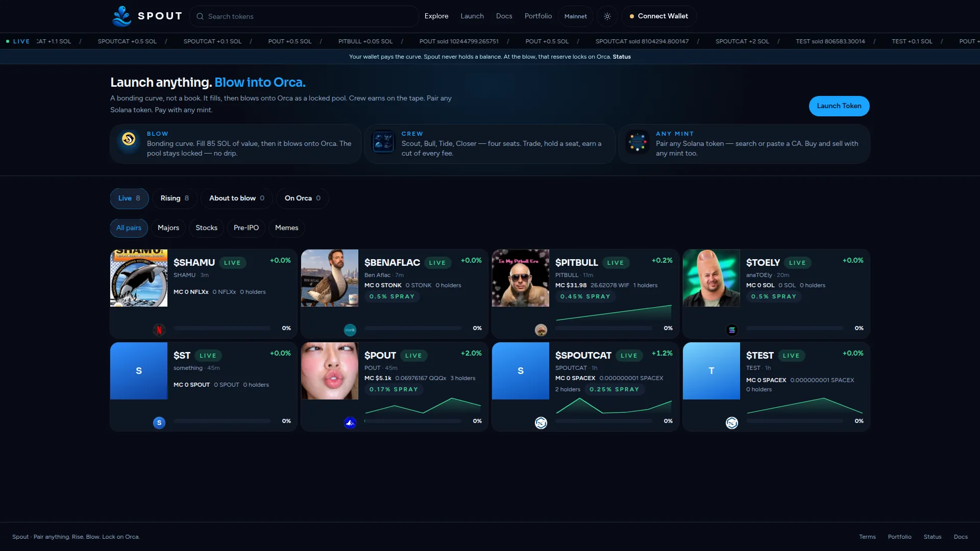Filter by Majors pairs

point(168,228)
